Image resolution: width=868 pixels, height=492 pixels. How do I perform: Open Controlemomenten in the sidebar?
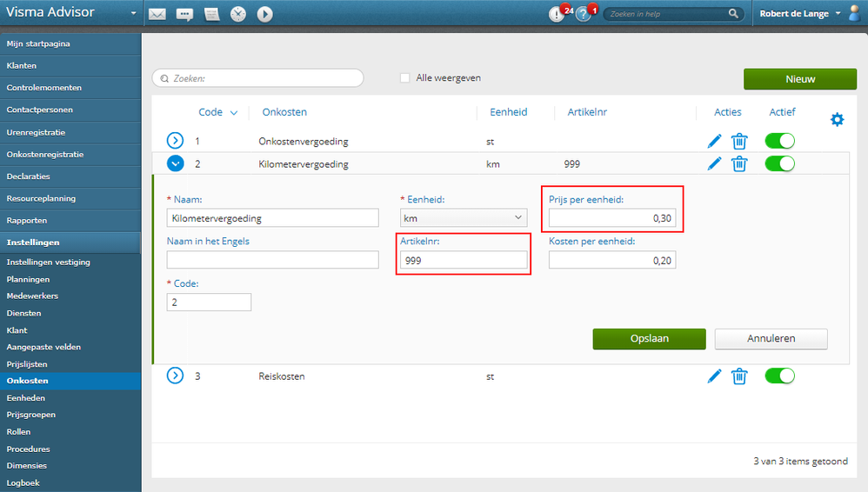tap(70, 88)
